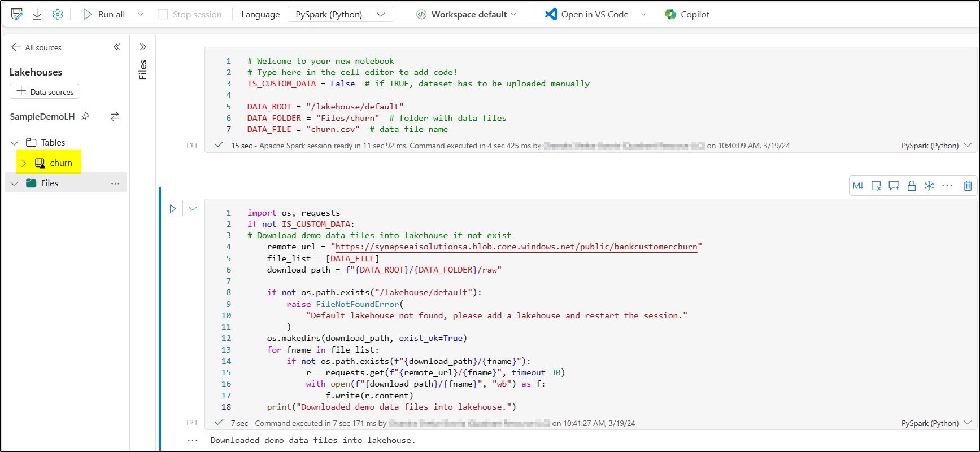
Task: Open Copilot panel
Action: pos(687,14)
